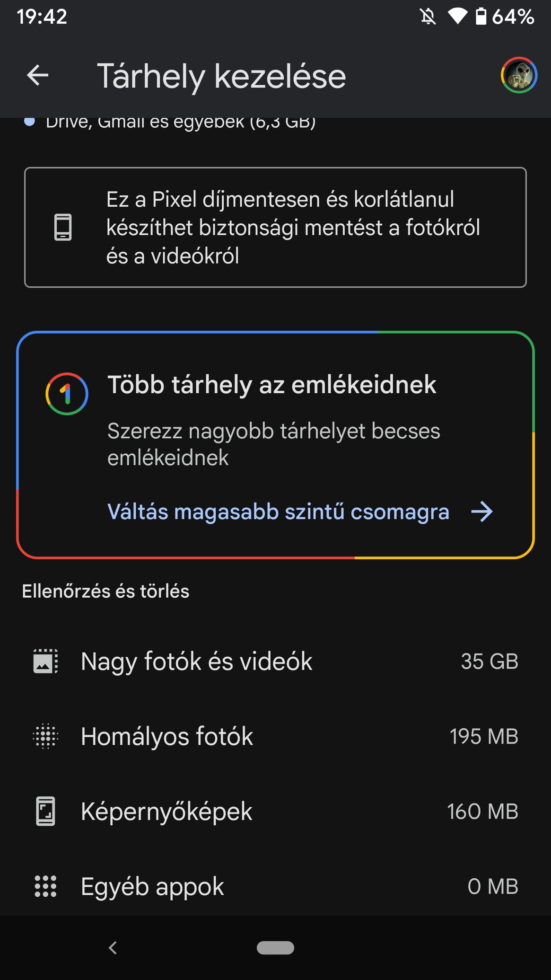The image size is (551, 980).
Task: Tap the screenshots phone icon
Action: coord(45,811)
